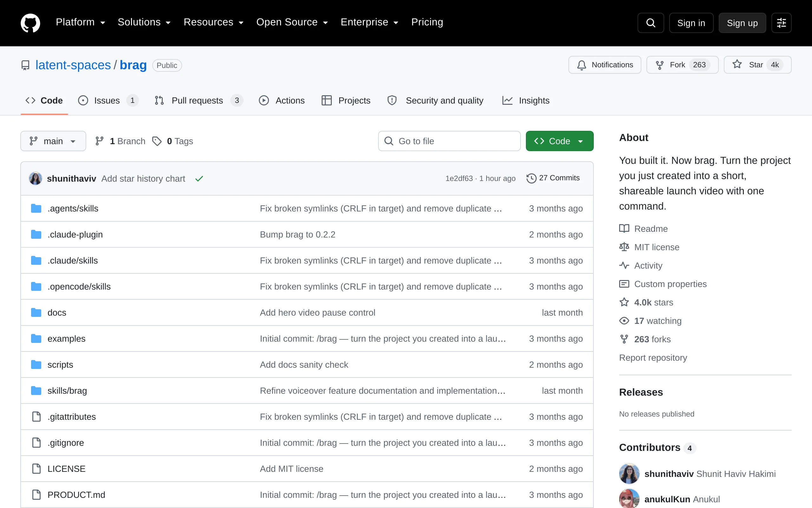Click shunithaviv contributor avatar
812x508 pixels.
[x=629, y=474]
